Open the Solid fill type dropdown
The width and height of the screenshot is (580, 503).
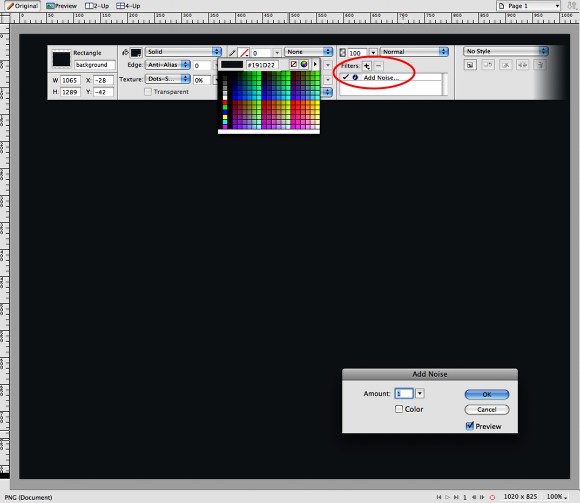(183, 52)
